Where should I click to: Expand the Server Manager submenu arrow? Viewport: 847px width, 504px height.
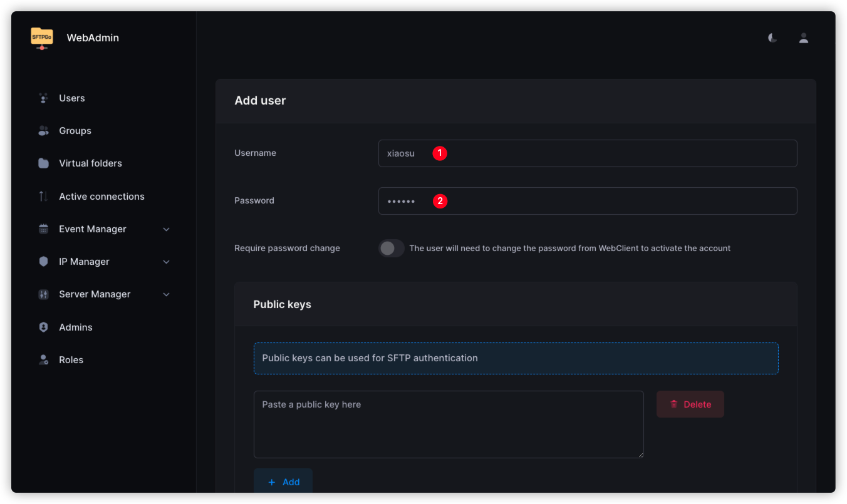pyautogui.click(x=166, y=294)
